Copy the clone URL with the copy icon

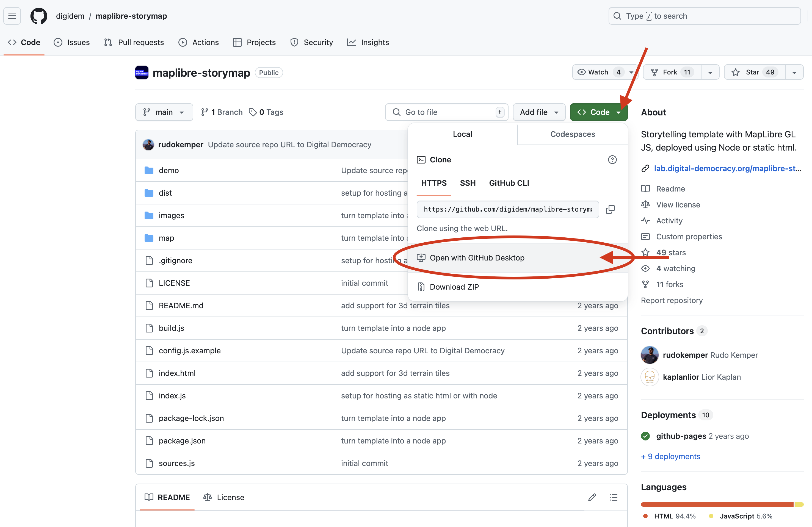610,209
